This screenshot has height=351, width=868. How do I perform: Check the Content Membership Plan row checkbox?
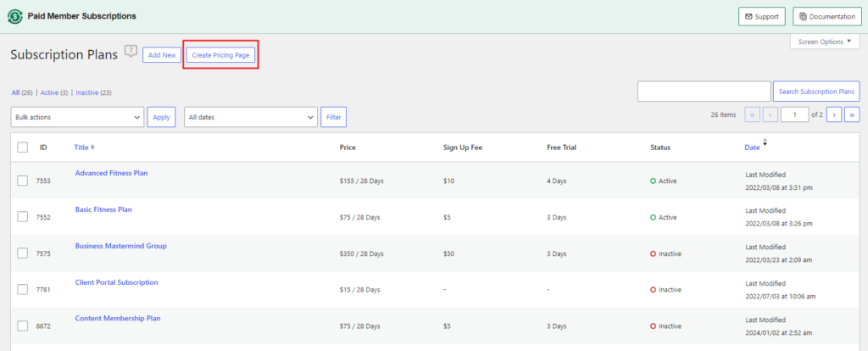pos(23,326)
